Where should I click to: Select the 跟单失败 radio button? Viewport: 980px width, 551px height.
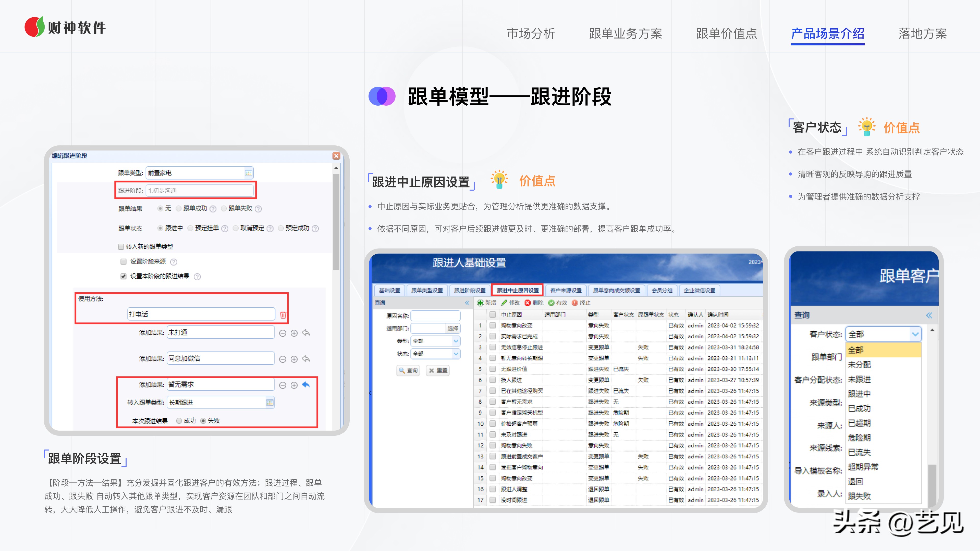223,208
